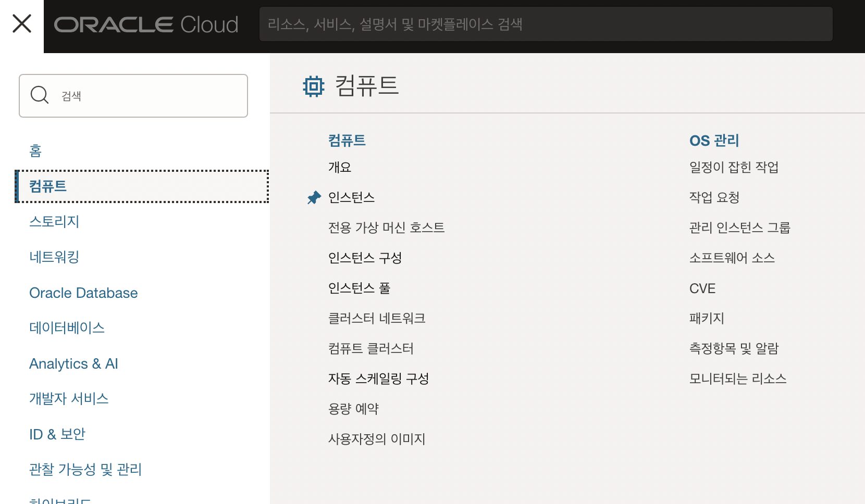865x504 pixels.
Task: Open 전용 가상 머신 호스트
Action: coord(386,228)
